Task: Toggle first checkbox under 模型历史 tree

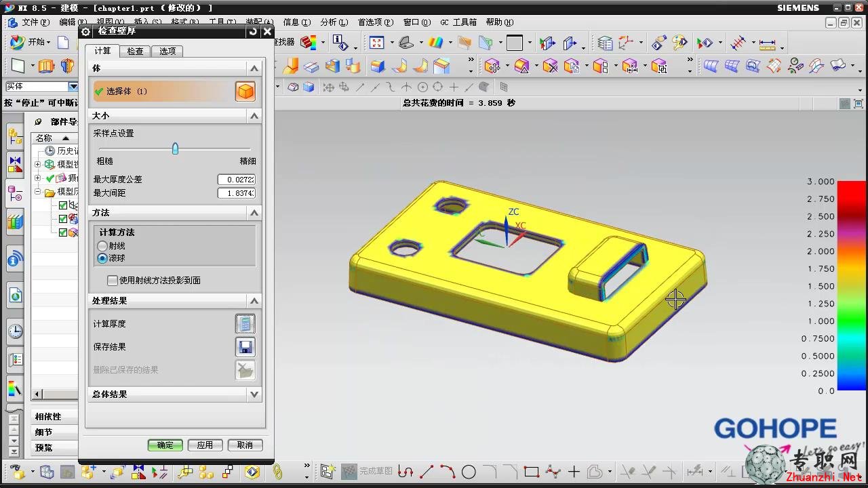Action: pyautogui.click(x=63, y=206)
